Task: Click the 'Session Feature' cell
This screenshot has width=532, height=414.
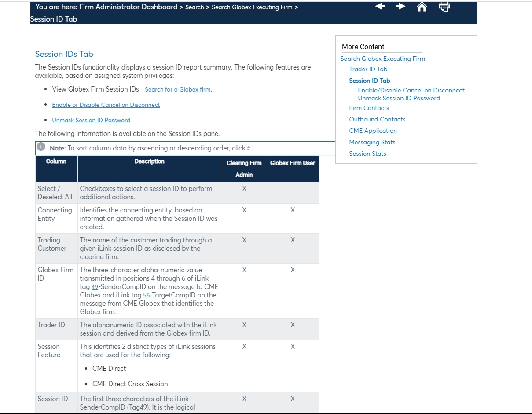Action: tap(56, 366)
